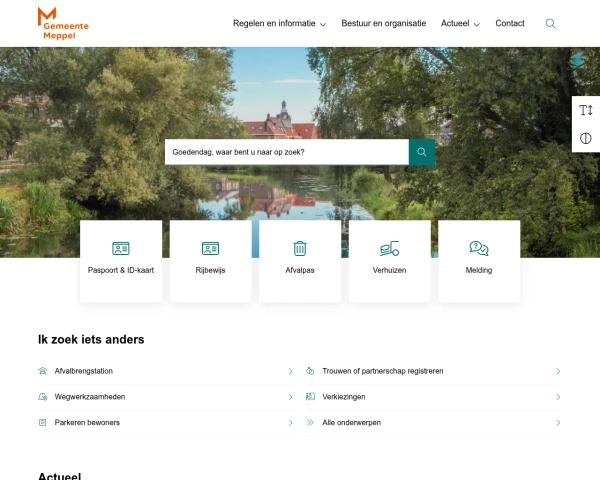Open the Verhuizen link
The height and width of the screenshot is (480, 600).
click(390, 261)
